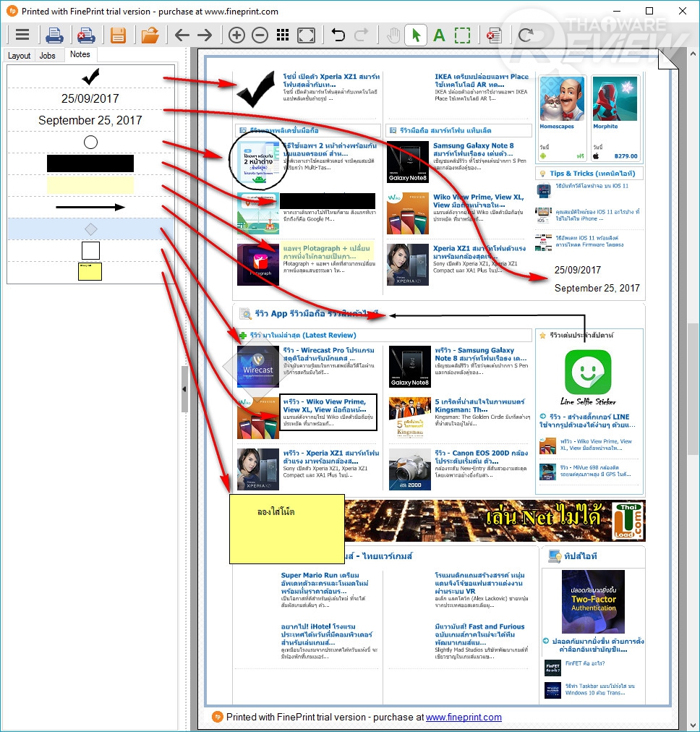Click the Morphite app thumbnail
This screenshot has width=700, height=732.
[x=615, y=99]
